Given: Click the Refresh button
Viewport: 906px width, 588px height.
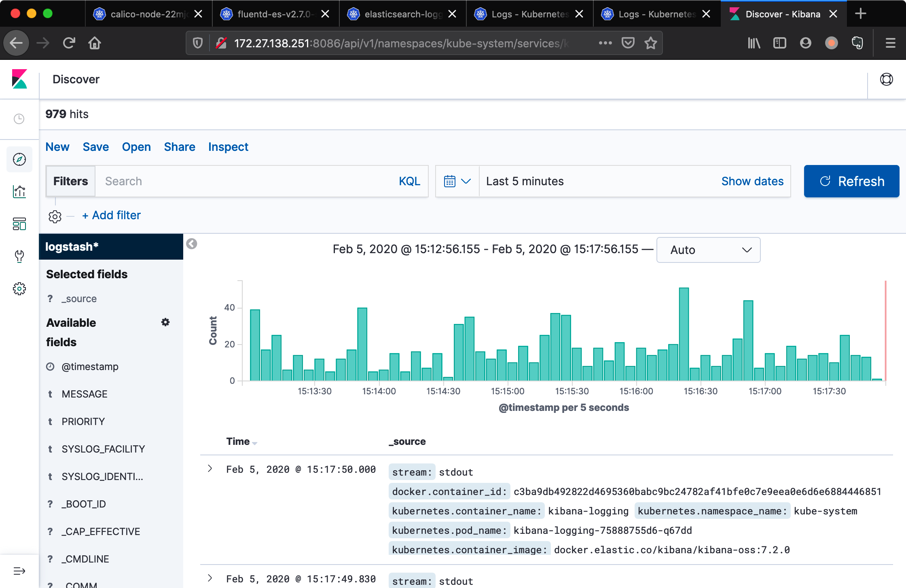Looking at the screenshot, I should [851, 181].
